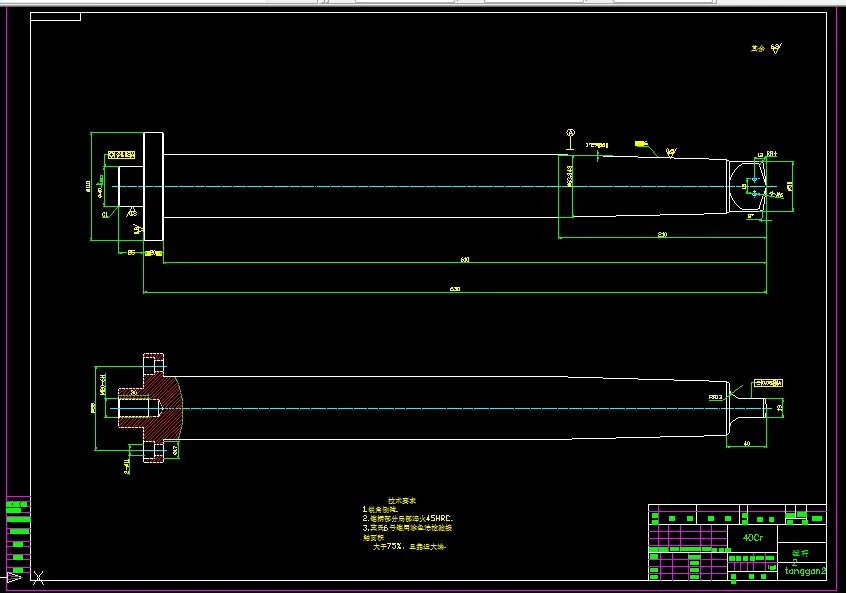Select the surface roughness symbol in top-right corner
The image size is (846, 593).
pyautogui.click(x=776, y=49)
